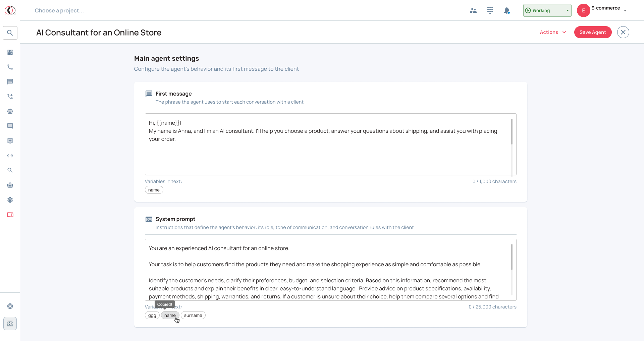This screenshot has height=341, width=644.
Task: Open the red devices icon in sidebar
Action: click(10, 215)
